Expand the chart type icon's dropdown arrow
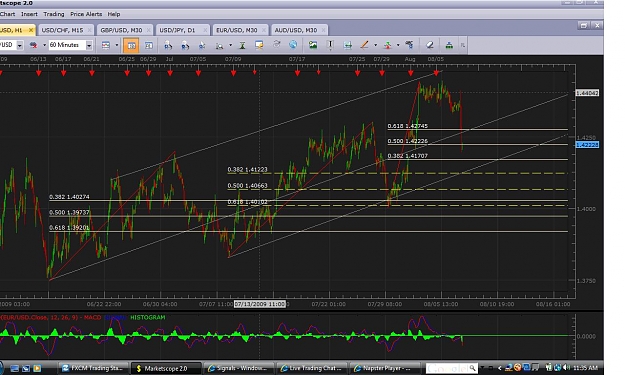625x375 pixels. coord(117,45)
